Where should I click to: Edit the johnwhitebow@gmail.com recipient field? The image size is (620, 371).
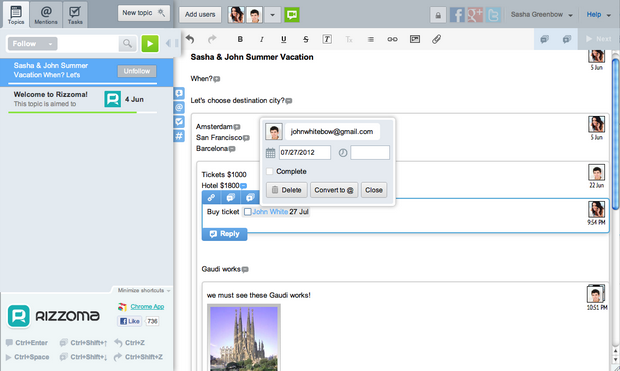[332, 131]
